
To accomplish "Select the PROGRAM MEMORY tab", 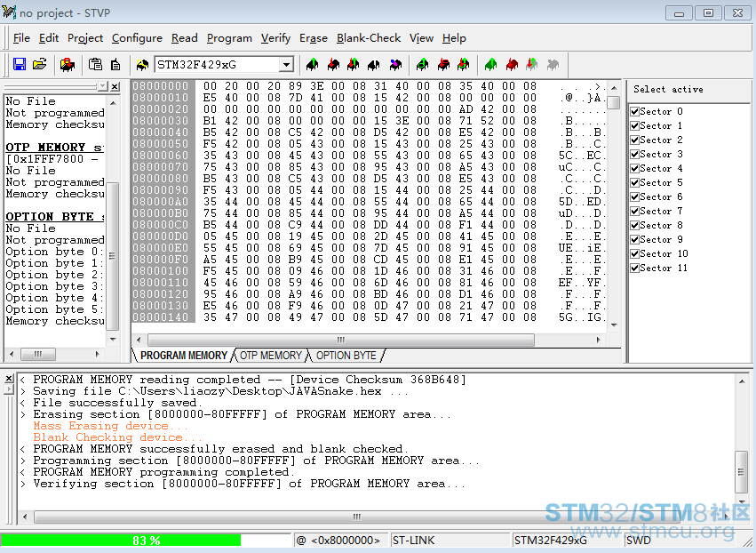I will 184,356.
